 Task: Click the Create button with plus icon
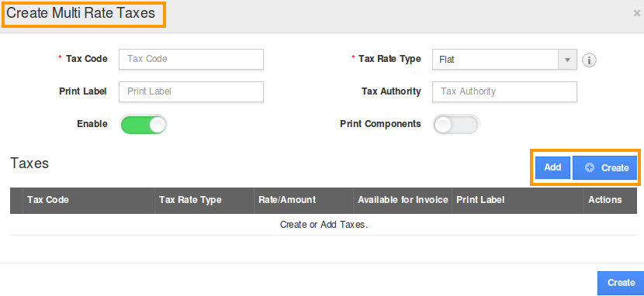coord(605,167)
